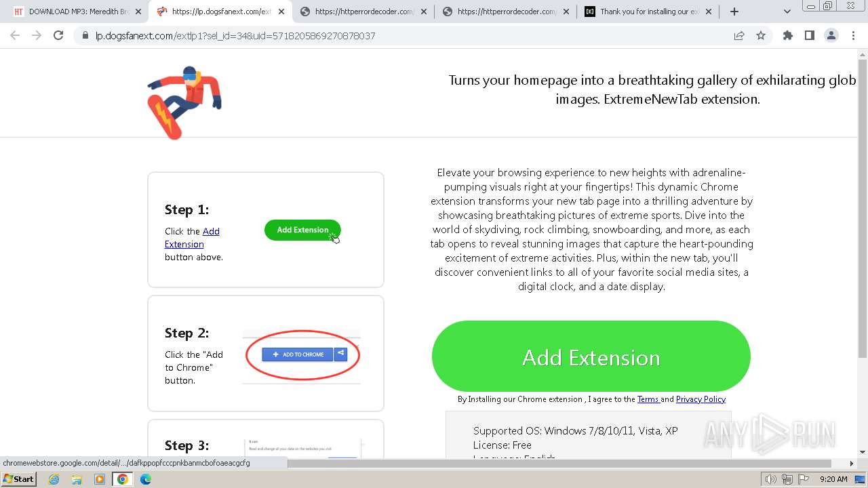Click the scroll-down arrow of the vertical scrollbar

click(x=863, y=451)
